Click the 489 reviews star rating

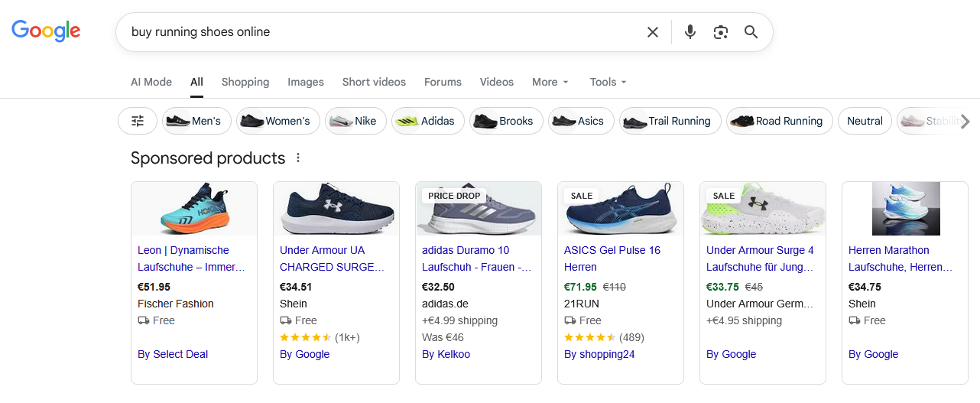tap(604, 337)
